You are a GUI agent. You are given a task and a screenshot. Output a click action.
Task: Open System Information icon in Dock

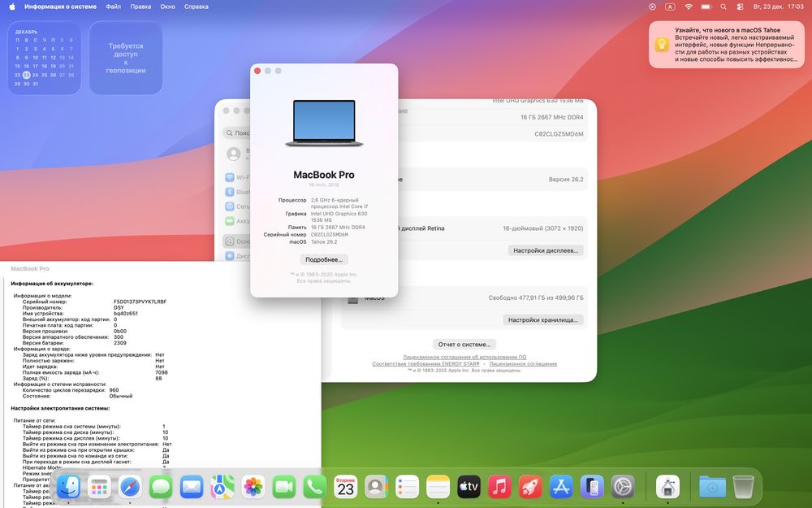tap(667, 487)
